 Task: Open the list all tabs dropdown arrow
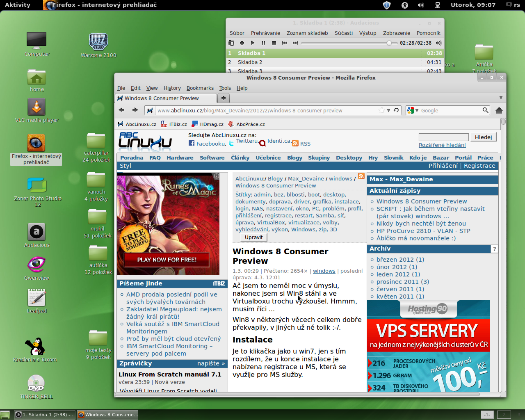click(x=501, y=98)
